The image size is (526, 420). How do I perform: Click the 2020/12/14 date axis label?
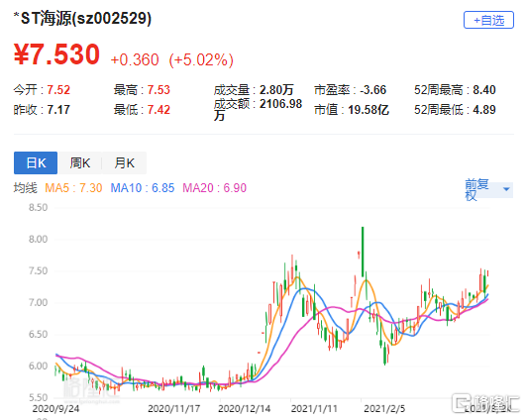point(245,408)
